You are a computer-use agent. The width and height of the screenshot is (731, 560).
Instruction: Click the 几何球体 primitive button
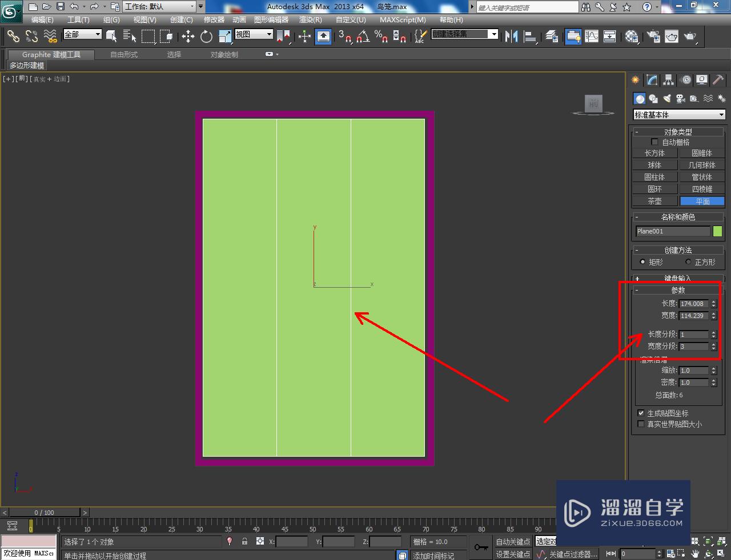702,165
